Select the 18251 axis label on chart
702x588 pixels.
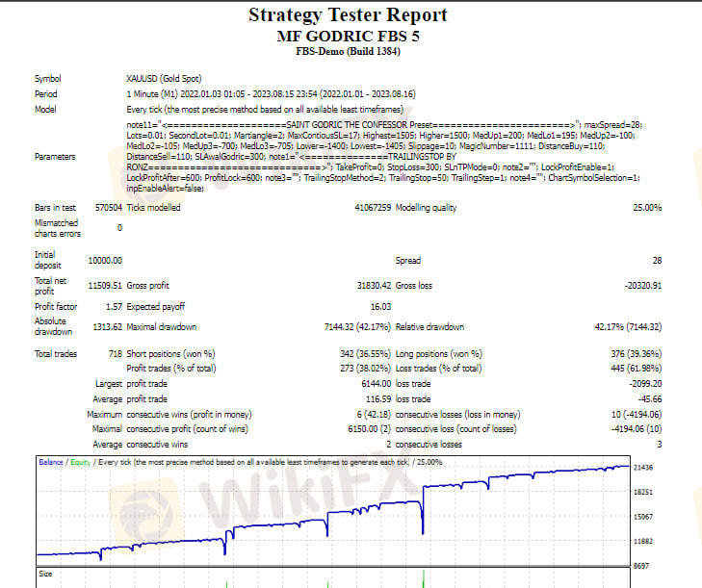(x=643, y=492)
